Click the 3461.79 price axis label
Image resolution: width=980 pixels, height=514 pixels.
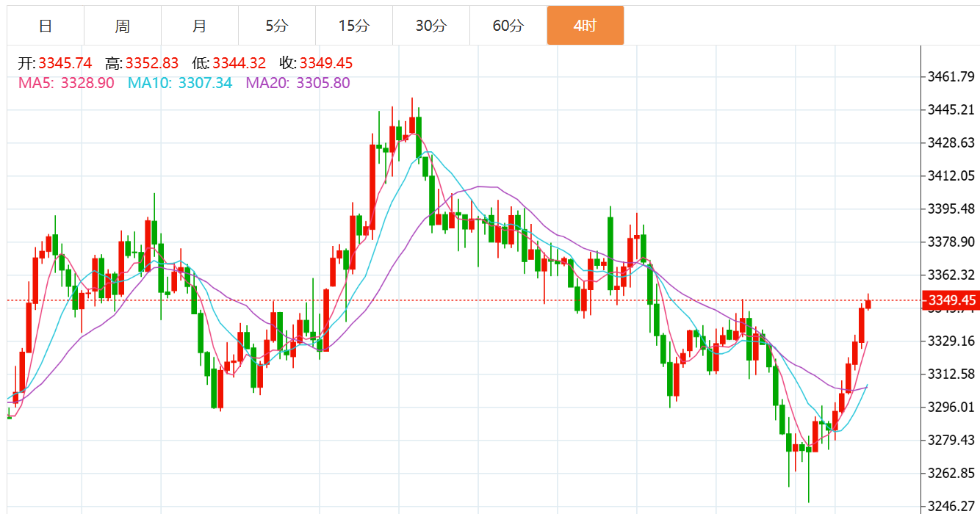pyautogui.click(x=951, y=76)
